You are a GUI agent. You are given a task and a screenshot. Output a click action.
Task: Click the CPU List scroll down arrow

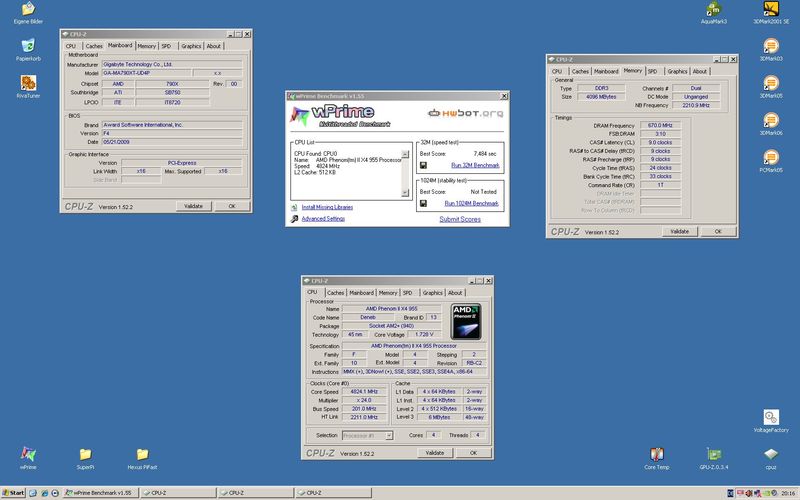click(405, 192)
